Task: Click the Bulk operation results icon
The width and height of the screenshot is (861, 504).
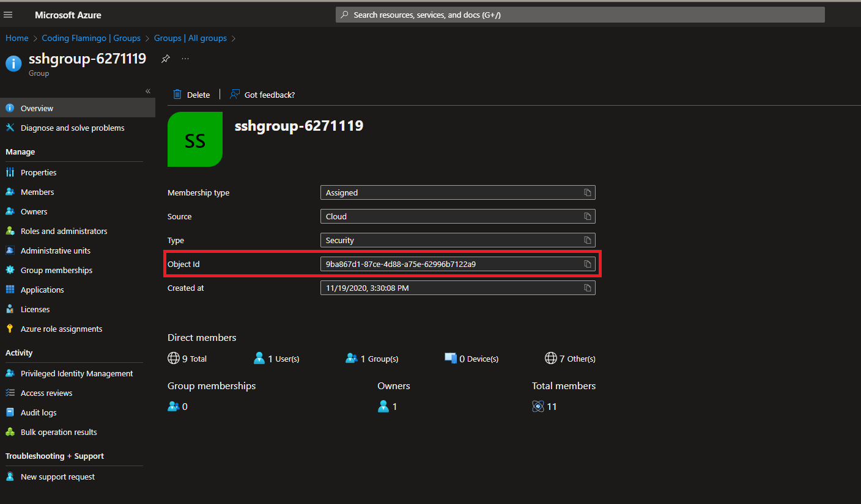Action: pos(10,432)
